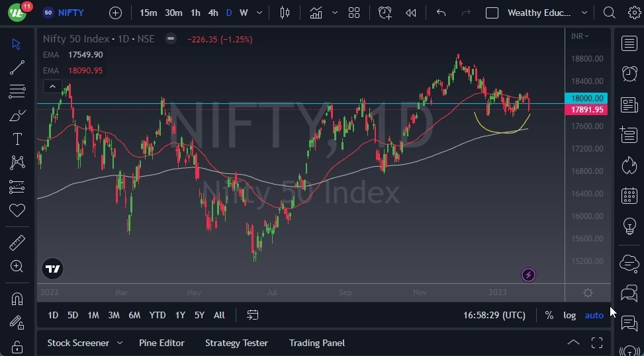Set the date range to 3M
The height and width of the screenshot is (356, 644).
tap(114, 316)
